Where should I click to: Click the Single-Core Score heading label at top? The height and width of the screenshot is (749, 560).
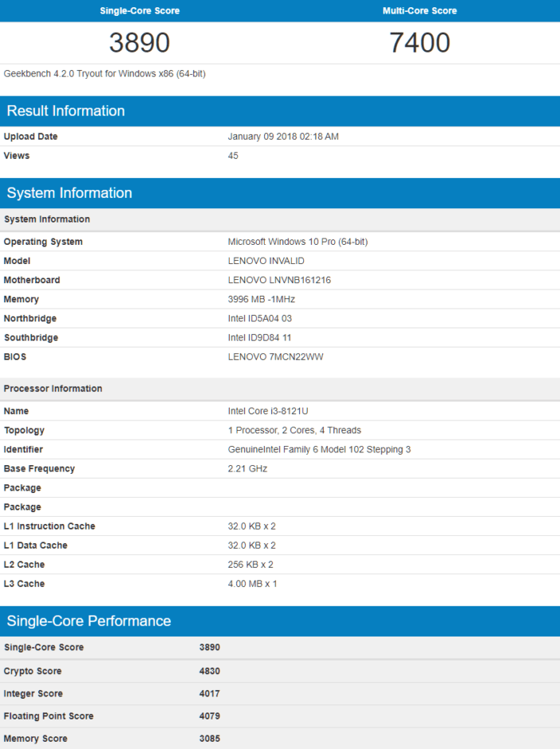coord(140,10)
